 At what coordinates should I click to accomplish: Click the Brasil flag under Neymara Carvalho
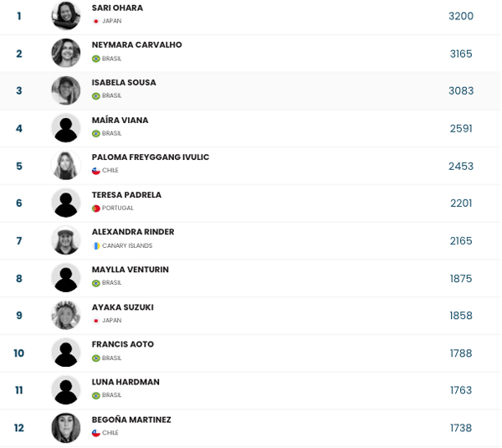coord(96,59)
